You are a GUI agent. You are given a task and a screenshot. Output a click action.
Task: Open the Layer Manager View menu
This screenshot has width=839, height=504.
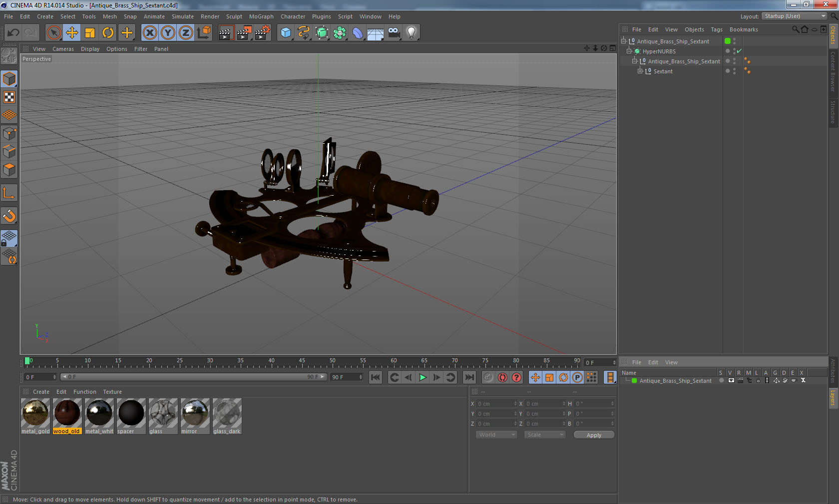[x=671, y=362]
